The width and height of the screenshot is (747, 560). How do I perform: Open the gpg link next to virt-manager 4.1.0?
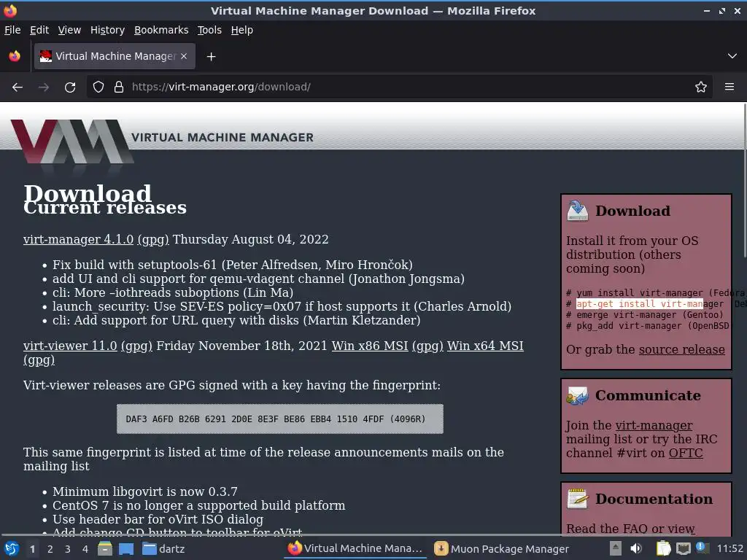[x=153, y=239]
